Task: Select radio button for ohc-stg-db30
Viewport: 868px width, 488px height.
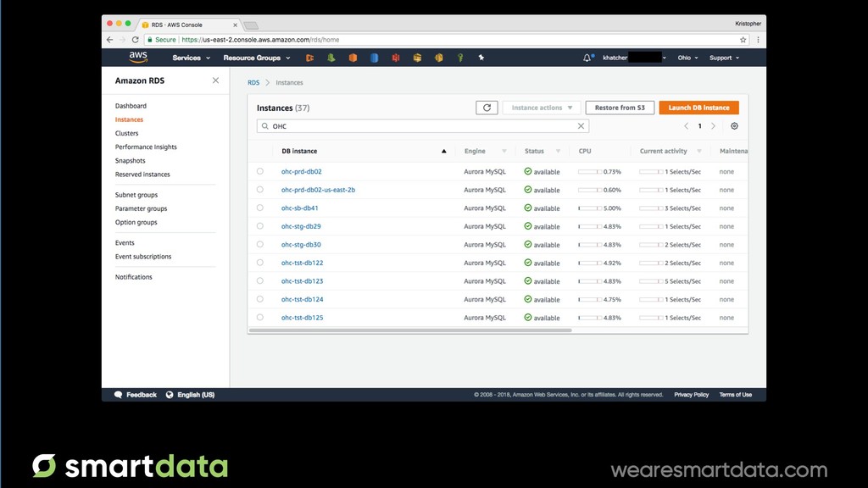Action: pos(259,245)
